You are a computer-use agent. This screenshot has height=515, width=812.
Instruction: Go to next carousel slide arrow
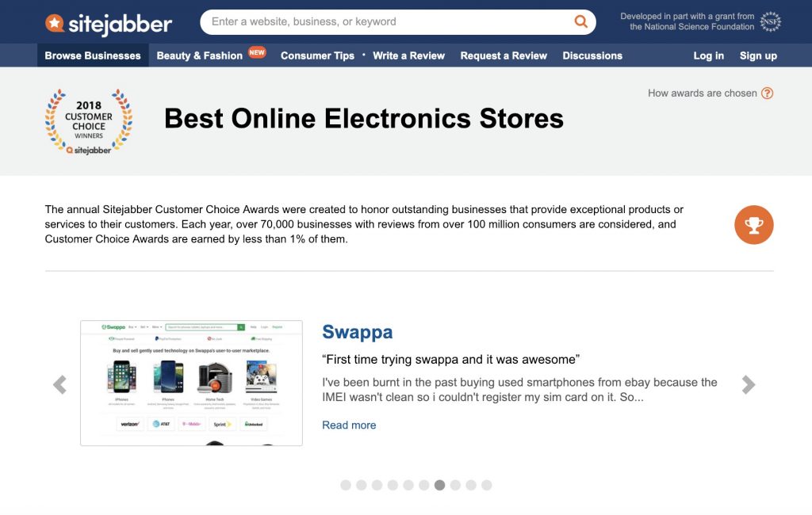(x=748, y=384)
